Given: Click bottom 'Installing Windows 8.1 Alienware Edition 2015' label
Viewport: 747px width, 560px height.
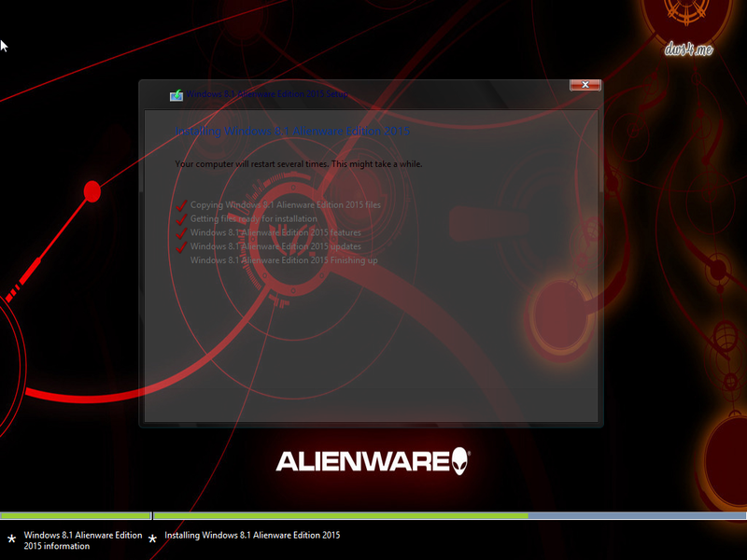Looking at the screenshot, I should [x=252, y=535].
